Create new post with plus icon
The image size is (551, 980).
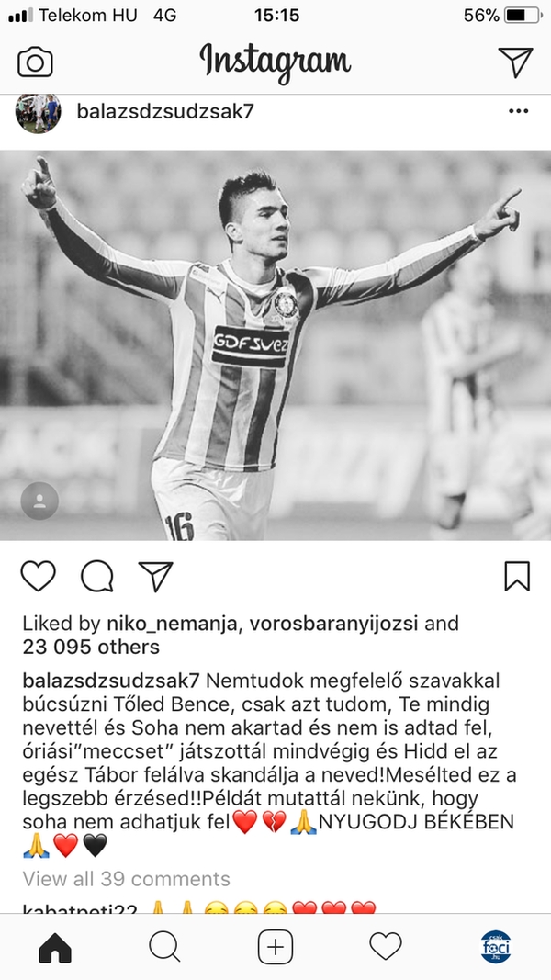pyautogui.click(x=275, y=948)
